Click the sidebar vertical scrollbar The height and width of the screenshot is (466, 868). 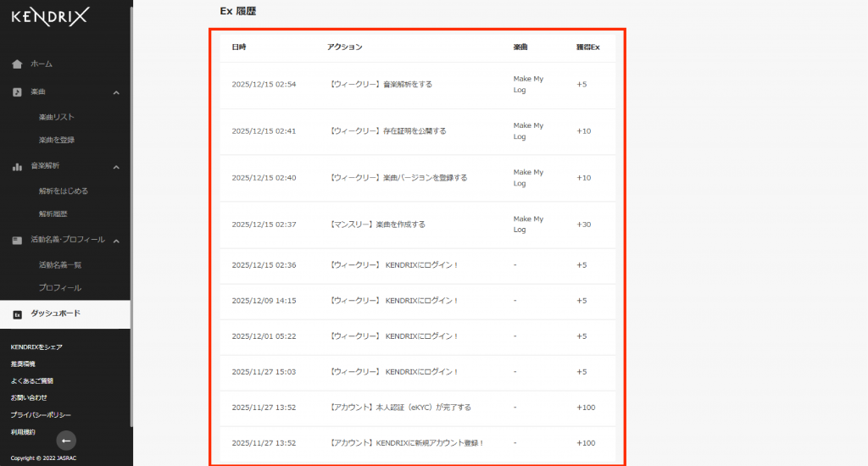(x=131, y=212)
